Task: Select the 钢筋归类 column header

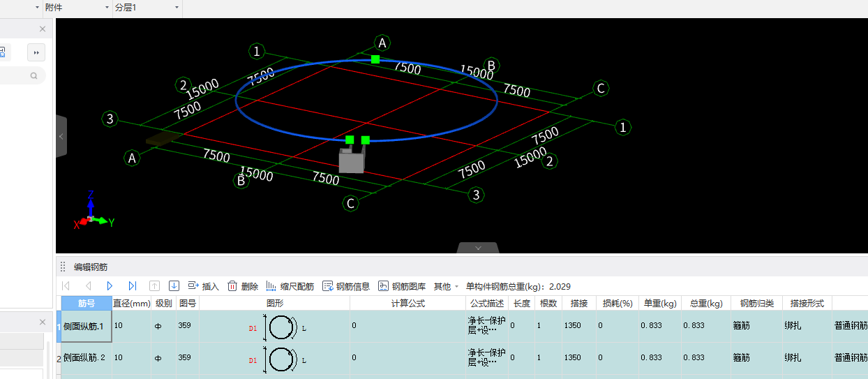Action: coord(756,303)
